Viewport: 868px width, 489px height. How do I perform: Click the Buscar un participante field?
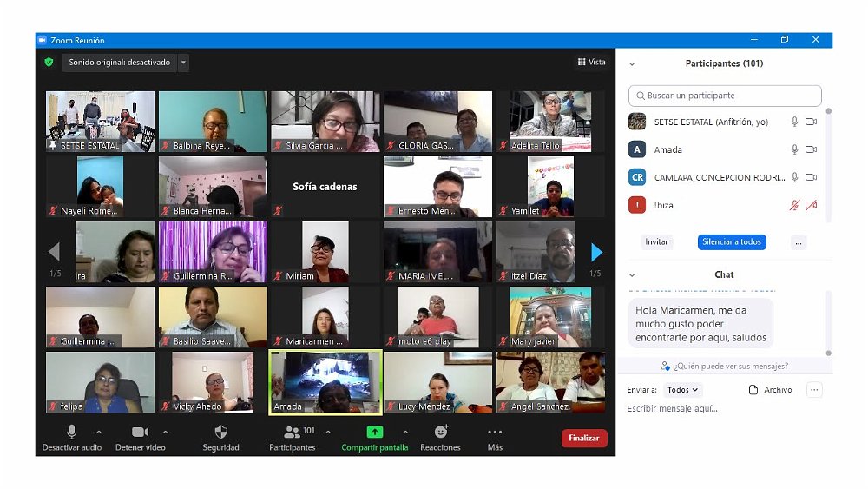pos(725,96)
